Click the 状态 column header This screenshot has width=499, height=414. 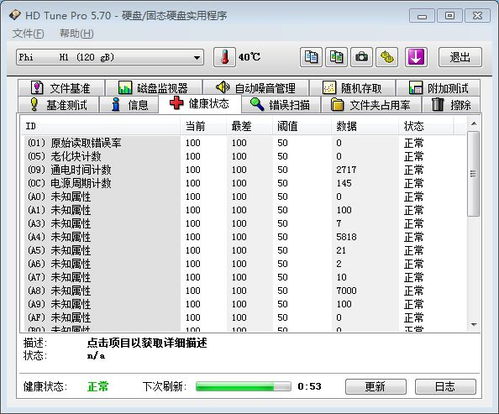426,126
